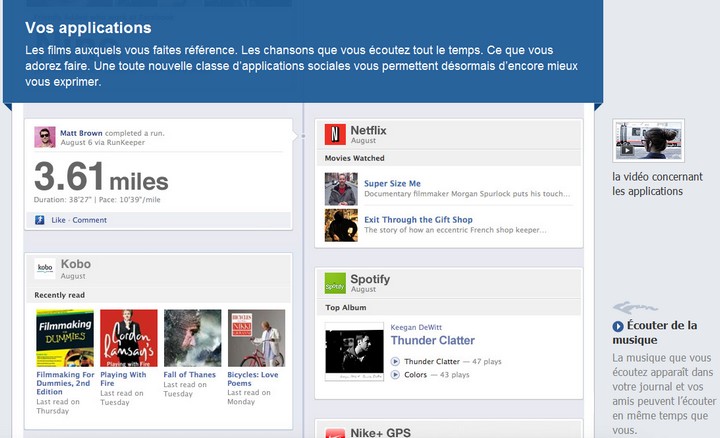The width and height of the screenshot is (720, 438).
Task: Open Filmmaking For Dummies, 2nd Edition link
Action: pyautogui.click(x=65, y=383)
